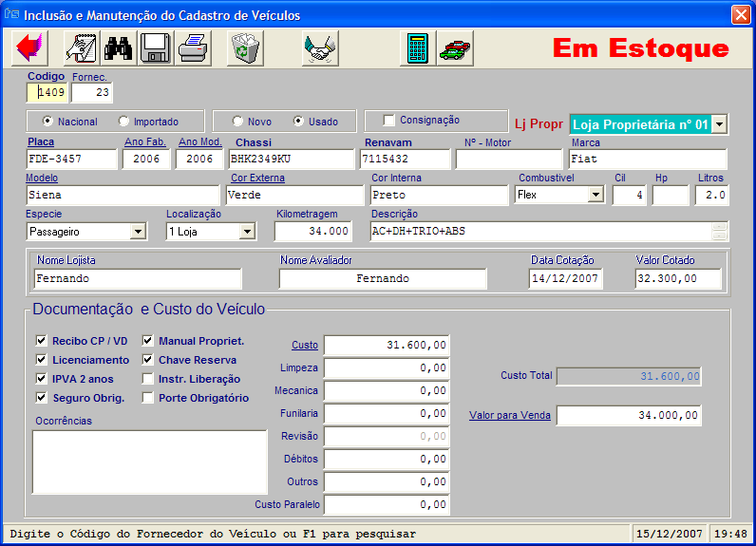Click the cars stock icon
The image size is (756, 546).
pos(455,47)
